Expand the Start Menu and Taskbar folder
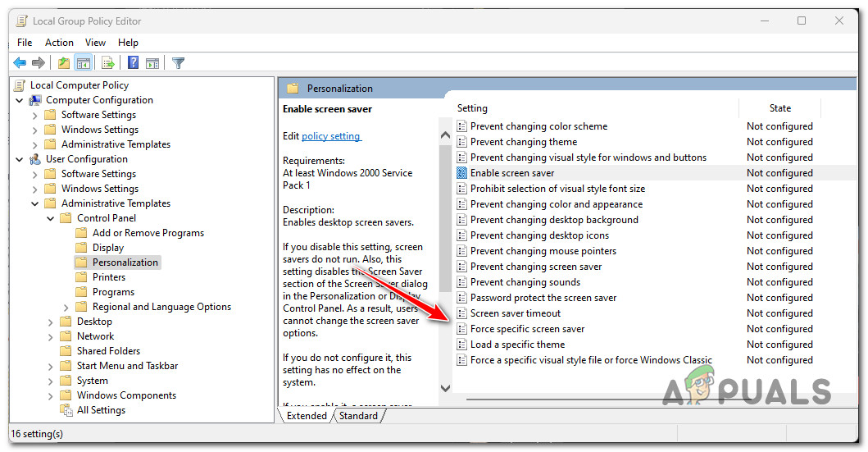868x452 pixels. pos(50,366)
